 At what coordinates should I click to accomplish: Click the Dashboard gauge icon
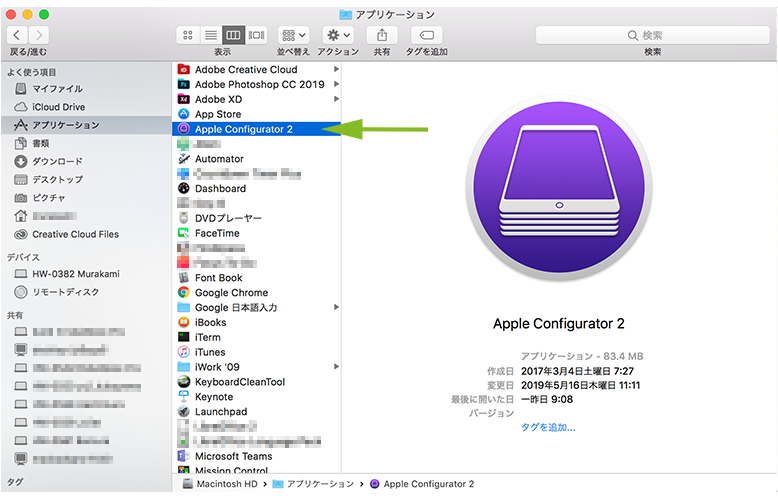[x=184, y=188]
